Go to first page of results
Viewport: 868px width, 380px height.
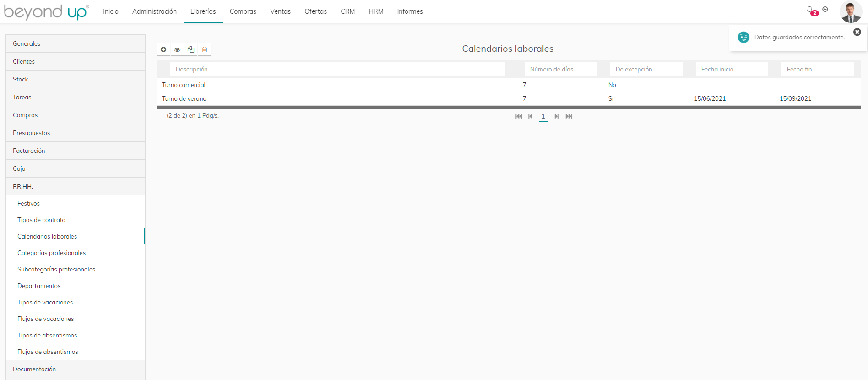(519, 116)
